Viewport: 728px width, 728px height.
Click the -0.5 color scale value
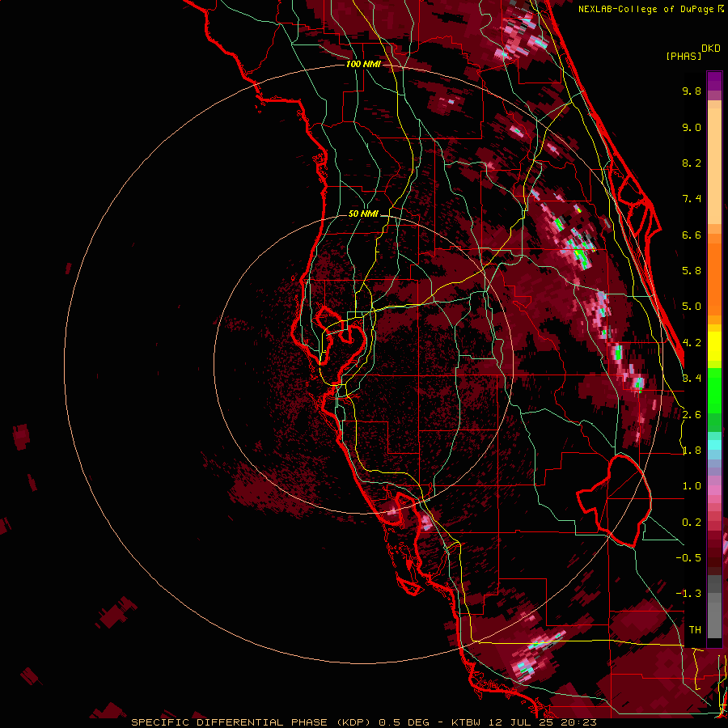[688, 558]
